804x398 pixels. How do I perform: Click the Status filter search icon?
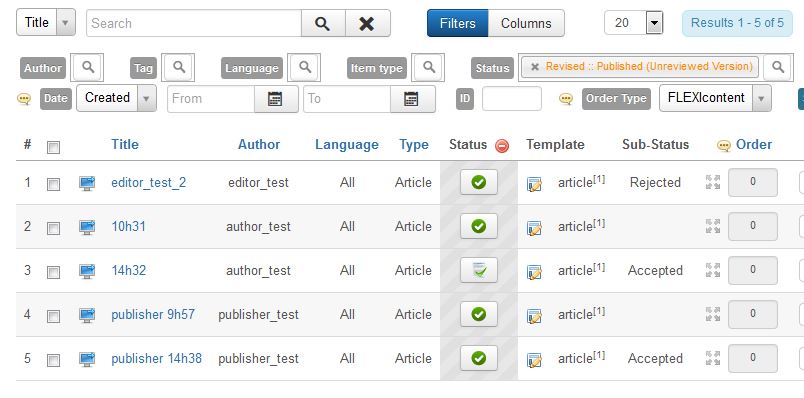tap(777, 67)
